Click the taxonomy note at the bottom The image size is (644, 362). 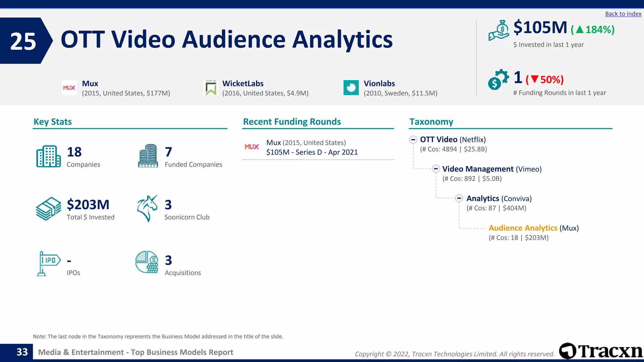(x=158, y=337)
